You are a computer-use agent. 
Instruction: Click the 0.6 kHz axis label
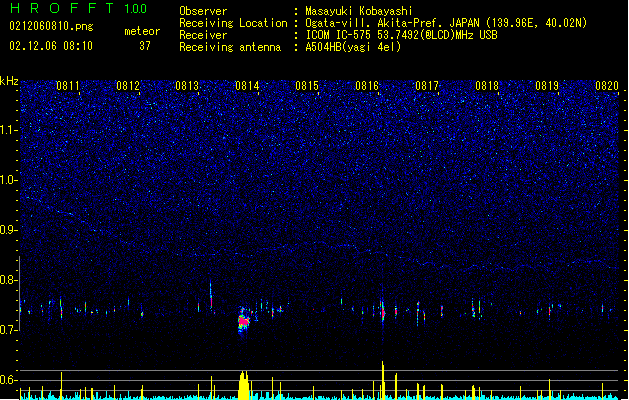(x=8, y=380)
